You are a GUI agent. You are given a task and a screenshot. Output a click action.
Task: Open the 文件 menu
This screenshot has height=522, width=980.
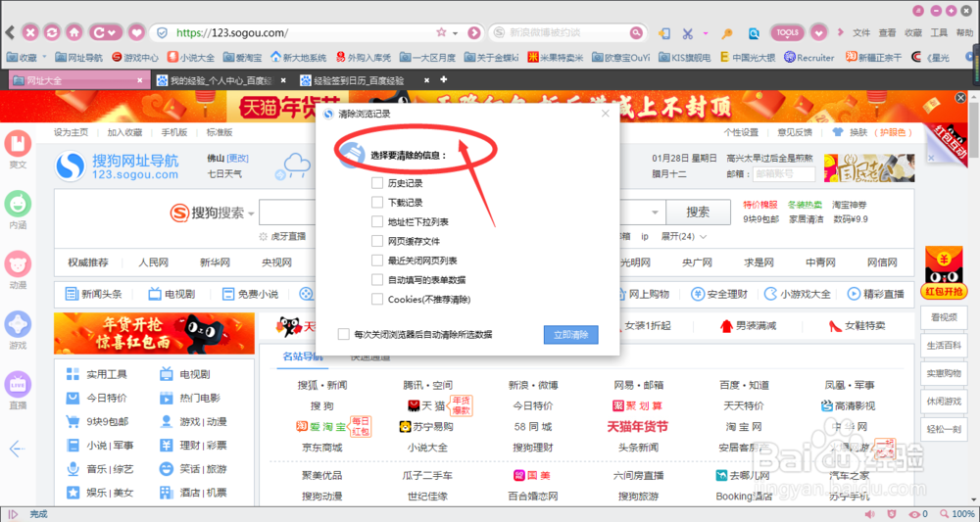(x=861, y=32)
